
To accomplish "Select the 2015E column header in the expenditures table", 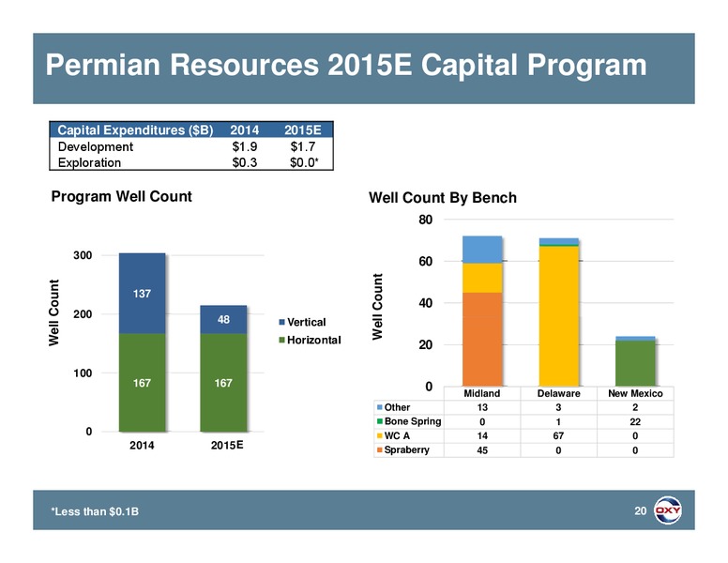I will tap(303, 130).
